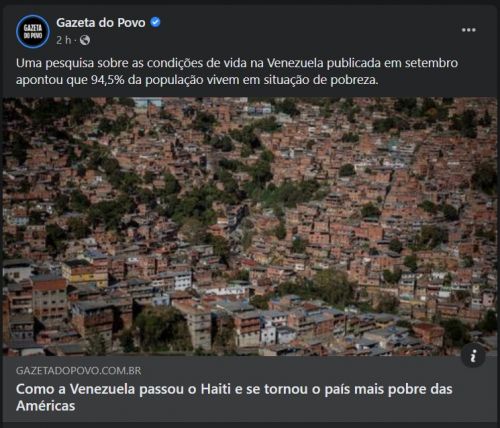The height and width of the screenshot is (428, 500).
Task: Click the word setembro in the post text
Action: coord(431,63)
